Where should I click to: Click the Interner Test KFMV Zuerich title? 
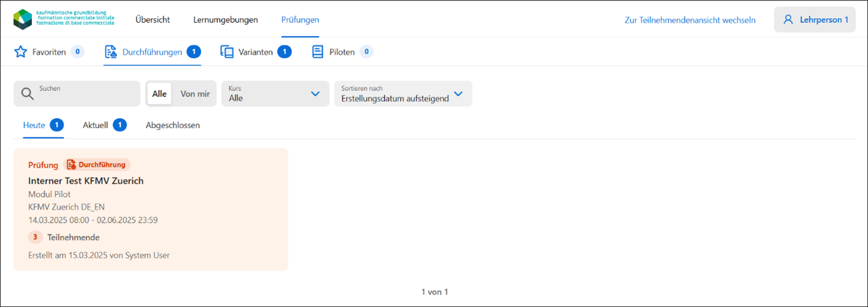(86, 181)
